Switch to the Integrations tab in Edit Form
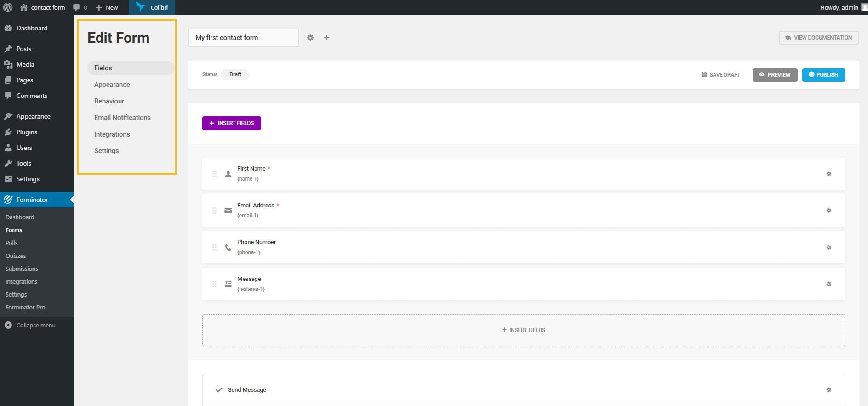 tap(112, 134)
